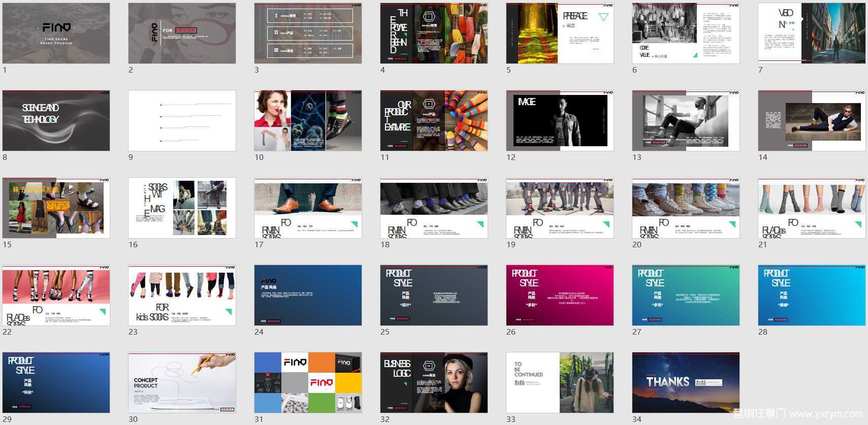Select the mostly blank slide 9
This screenshot has width=868, height=425.
pyautogui.click(x=182, y=120)
